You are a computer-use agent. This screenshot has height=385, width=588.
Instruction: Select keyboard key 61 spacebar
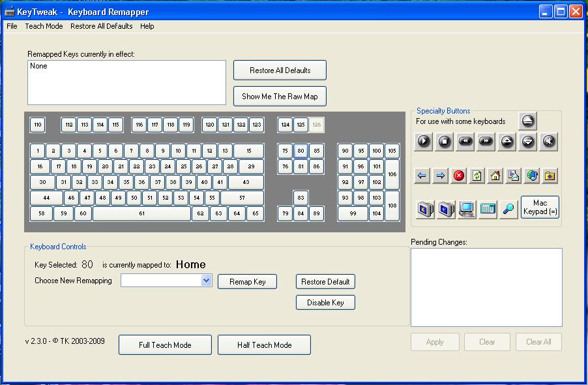click(x=141, y=213)
